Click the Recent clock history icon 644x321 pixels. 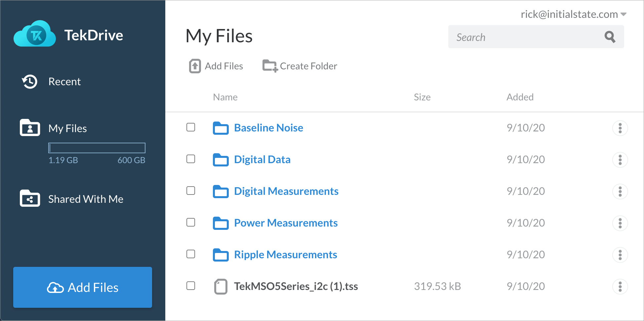tap(30, 82)
